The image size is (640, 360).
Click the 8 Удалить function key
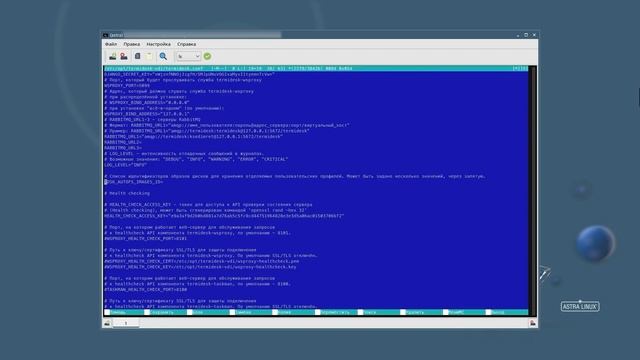tap(422, 312)
